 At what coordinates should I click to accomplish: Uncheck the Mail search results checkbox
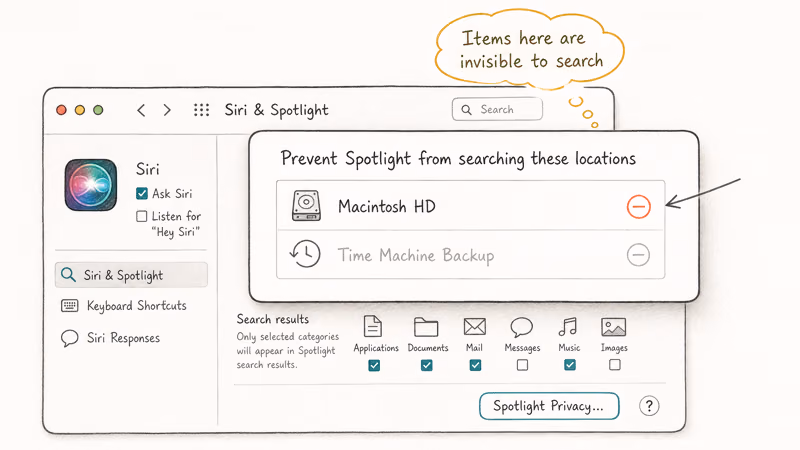tap(475, 365)
